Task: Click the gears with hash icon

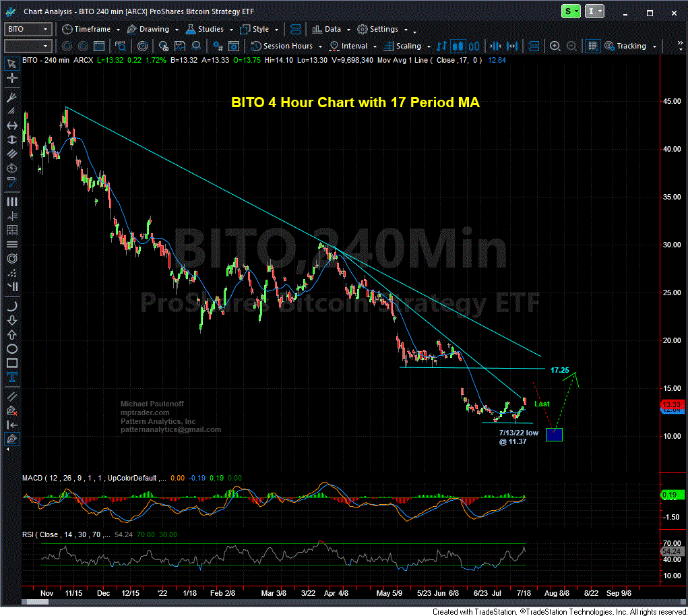Action: 218,46
